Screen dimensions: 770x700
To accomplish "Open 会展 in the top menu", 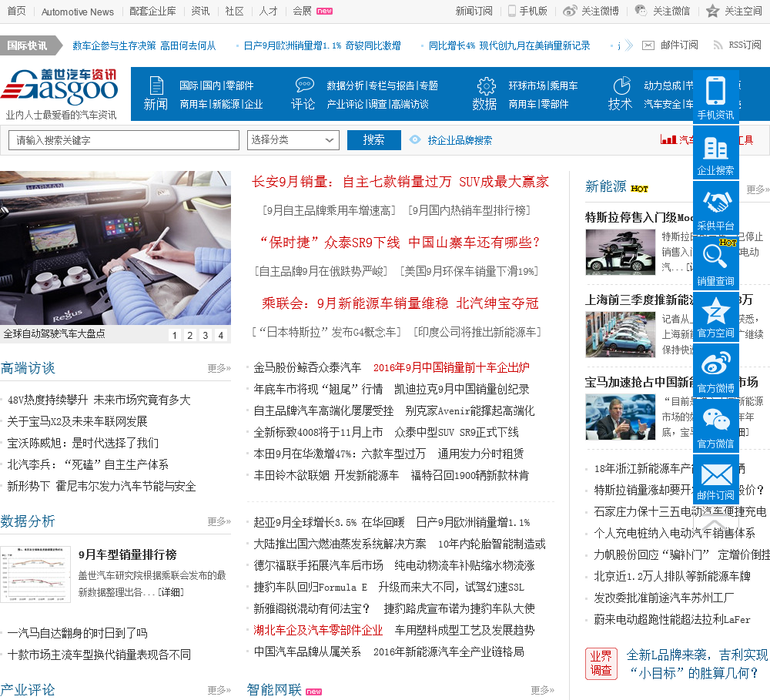I will coord(302,11).
